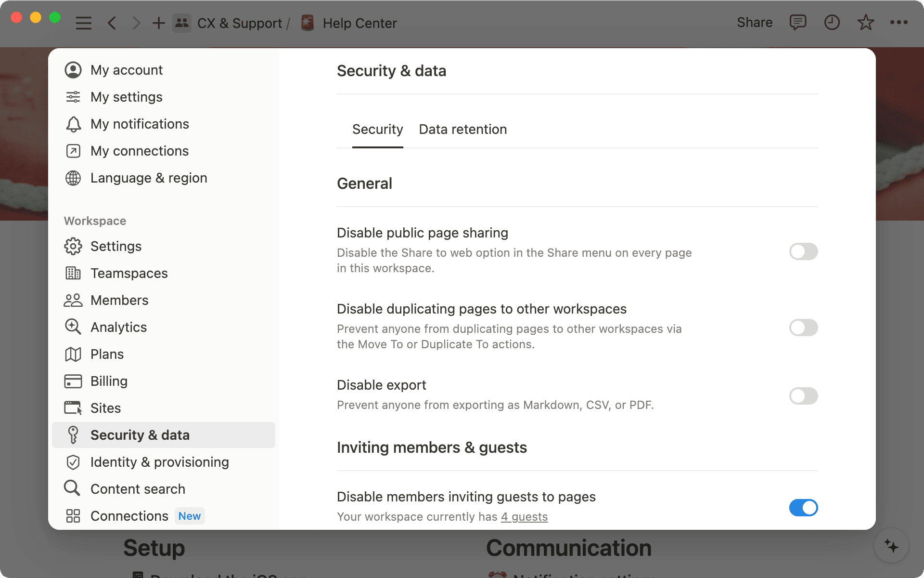
Task: Switch to the Data retention tab
Action: point(462,129)
